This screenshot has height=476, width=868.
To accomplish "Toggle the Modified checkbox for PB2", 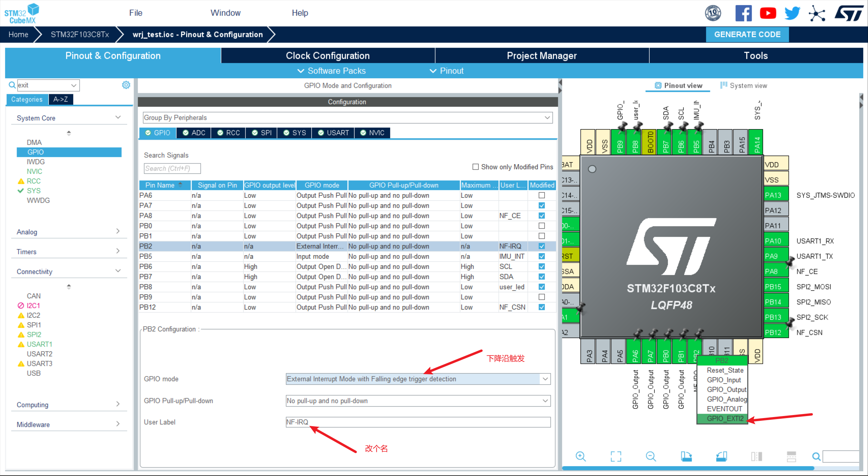I will coord(542,246).
